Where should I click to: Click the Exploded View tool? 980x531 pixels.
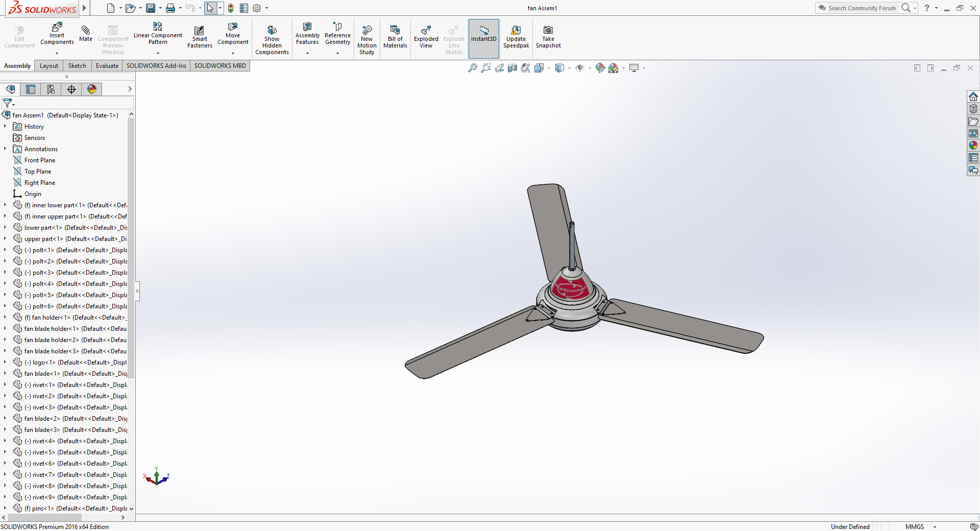[426, 37]
